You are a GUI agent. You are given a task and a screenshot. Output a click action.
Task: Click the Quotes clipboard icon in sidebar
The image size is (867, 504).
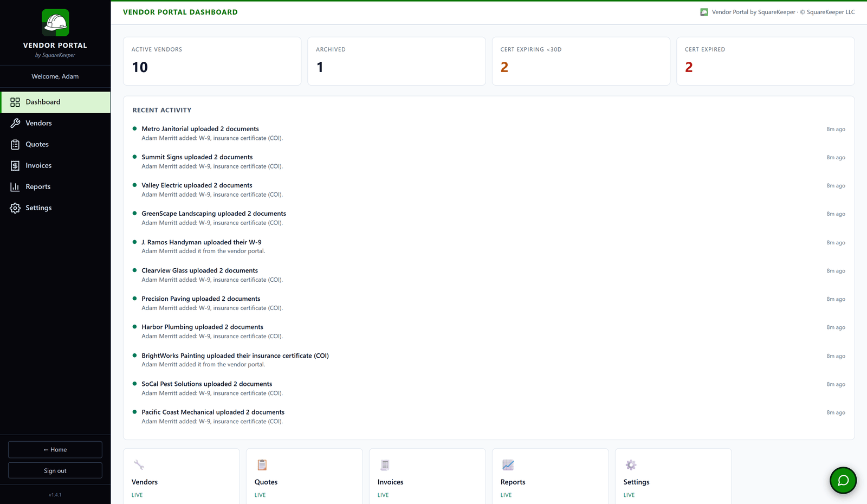coord(15,144)
